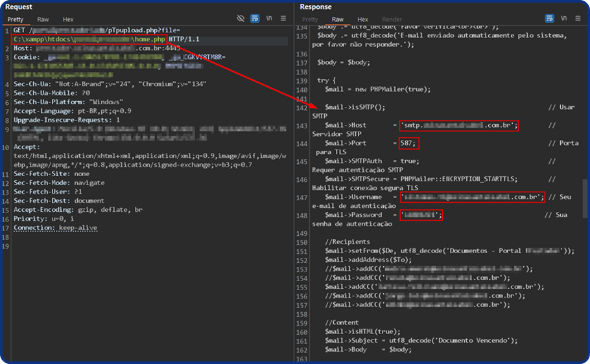This screenshot has width=590, height=364.
Task: Open the Hex tab in Request panel
Action: click(x=68, y=19)
